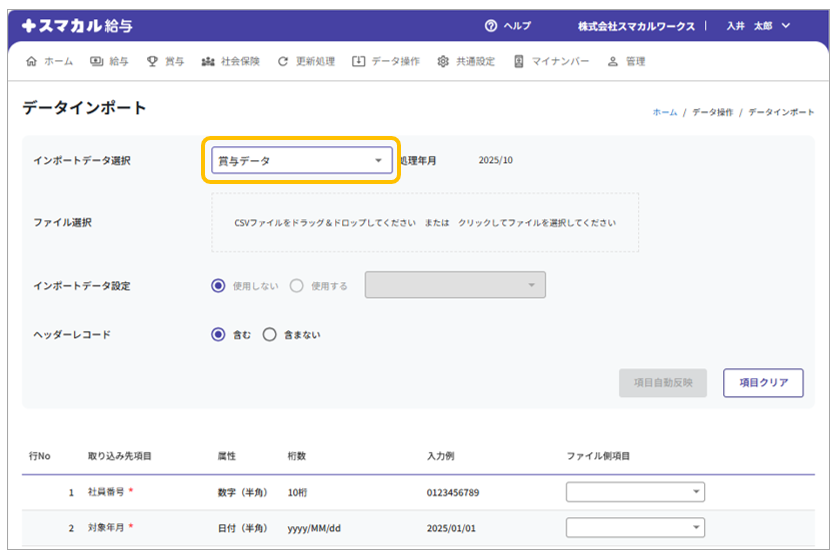Click the 社会保険 people icon

coord(208,61)
